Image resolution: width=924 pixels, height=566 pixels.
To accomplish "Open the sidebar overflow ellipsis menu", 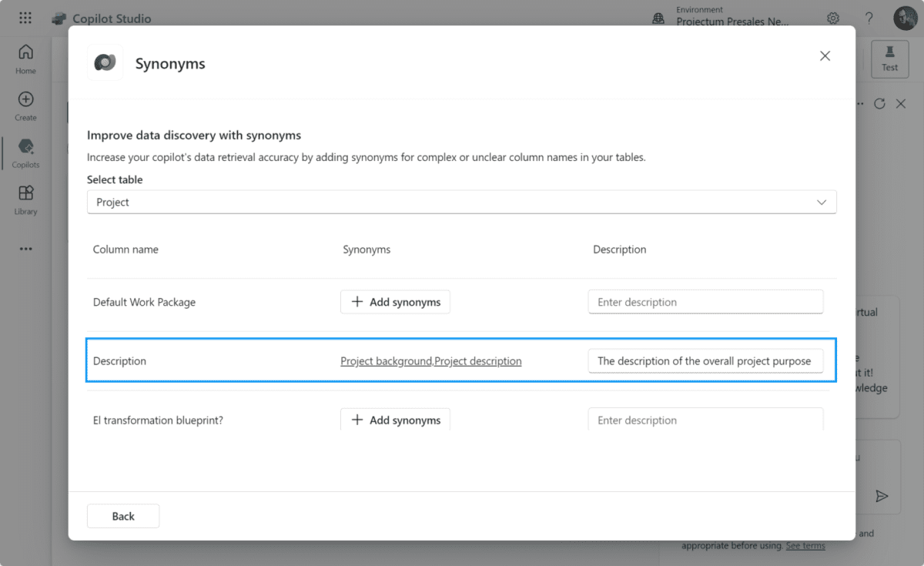I will [25, 248].
